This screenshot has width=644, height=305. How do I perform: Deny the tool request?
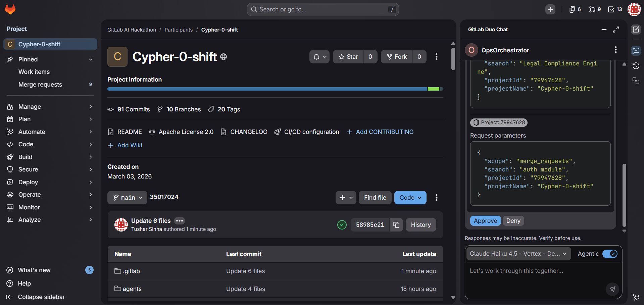point(513,221)
